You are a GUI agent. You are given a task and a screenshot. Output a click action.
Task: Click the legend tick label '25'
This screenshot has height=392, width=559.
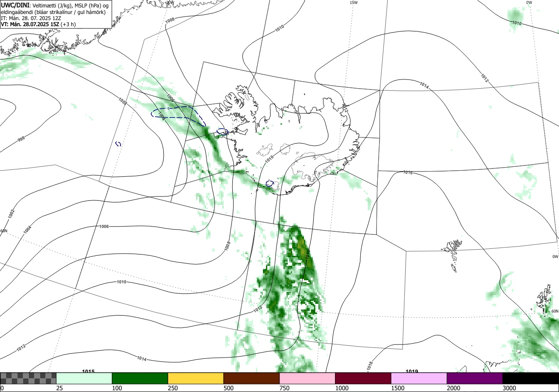59,388
